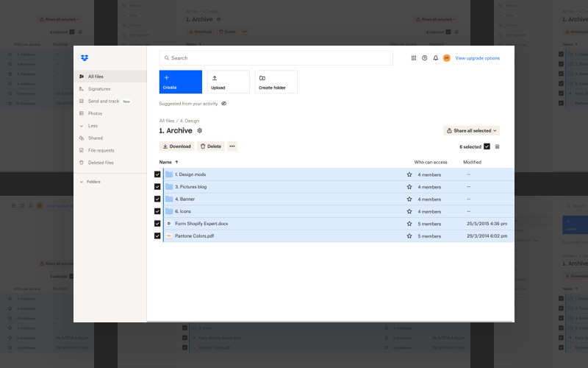Click 5 members for Pantone Colors.pdf
588x368 pixels.
[429, 236]
